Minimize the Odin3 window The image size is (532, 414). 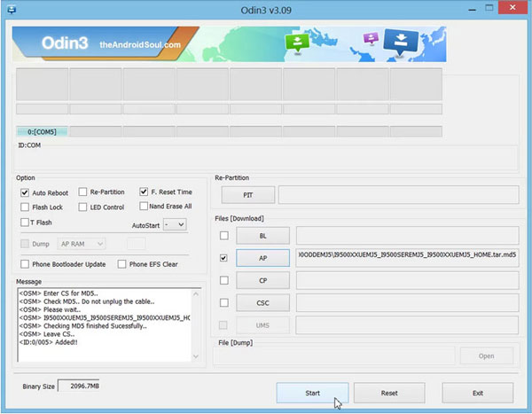[x=472, y=9]
